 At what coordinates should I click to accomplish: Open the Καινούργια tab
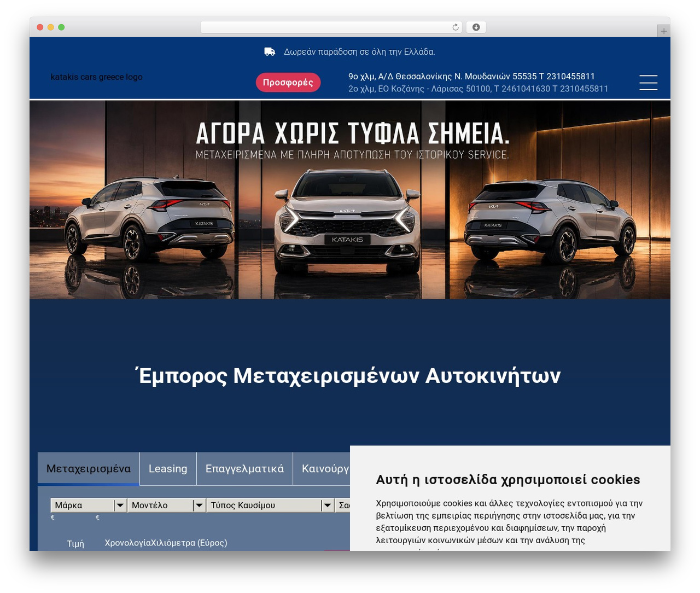(322, 469)
